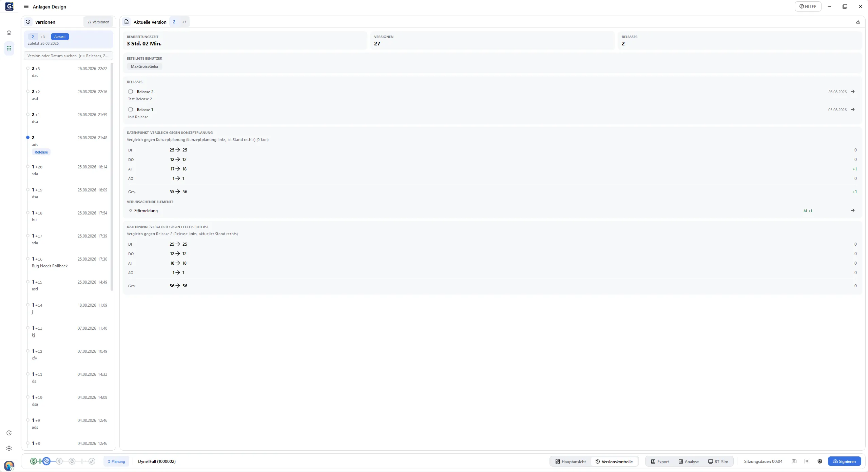Select the lightning bolt phase icon
Viewport: 868px width, 472px height.
(59, 461)
